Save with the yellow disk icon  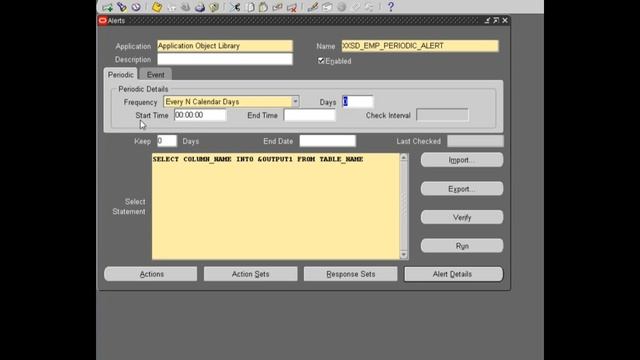coord(157,7)
